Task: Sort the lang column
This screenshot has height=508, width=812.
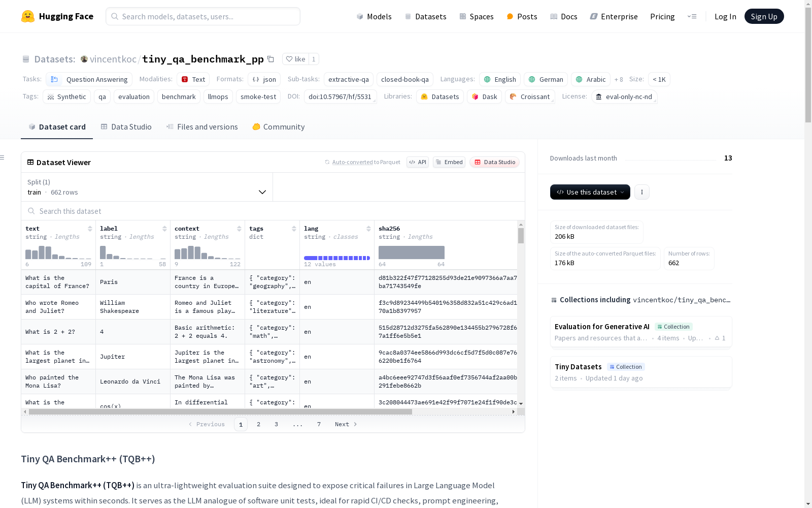Action: click(368, 229)
